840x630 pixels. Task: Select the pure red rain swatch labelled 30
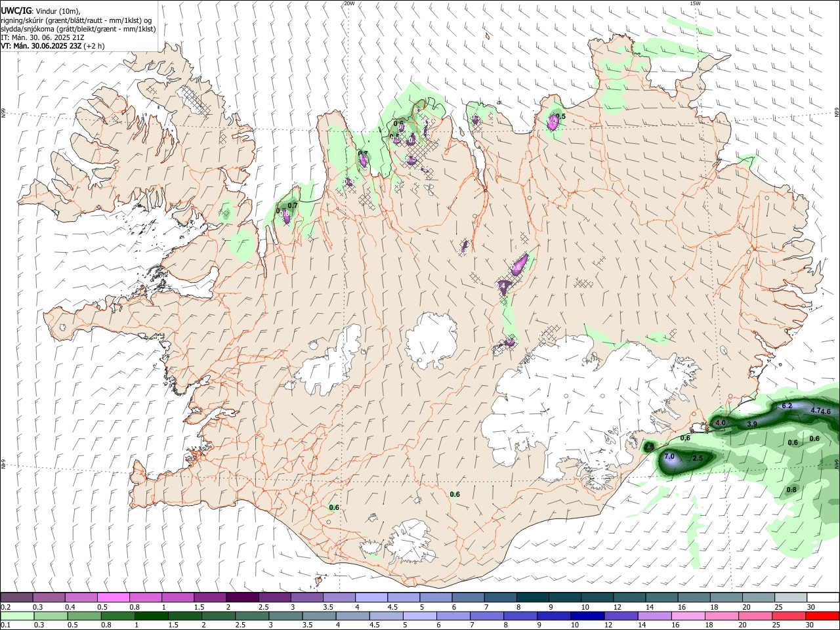(x=822, y=616)
